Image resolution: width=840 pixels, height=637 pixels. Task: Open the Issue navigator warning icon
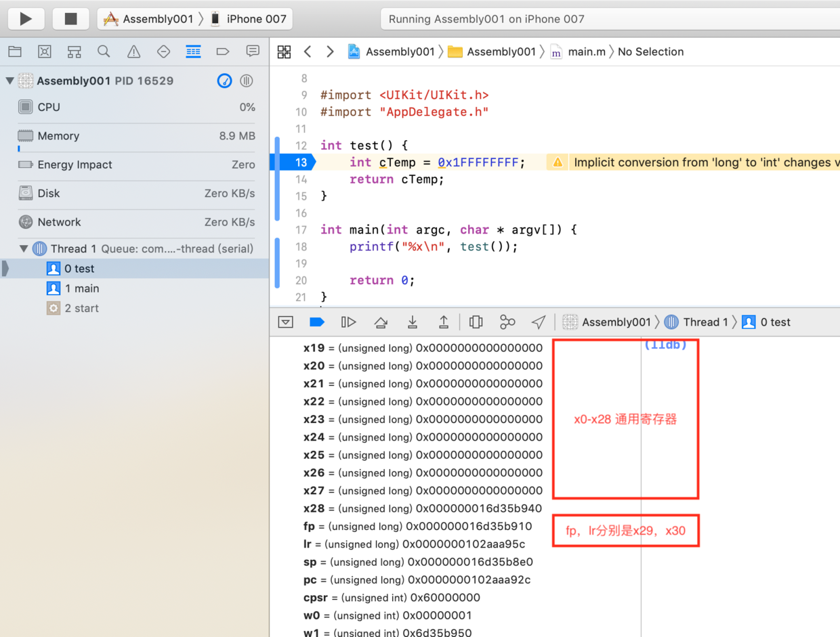coord(133,51)
